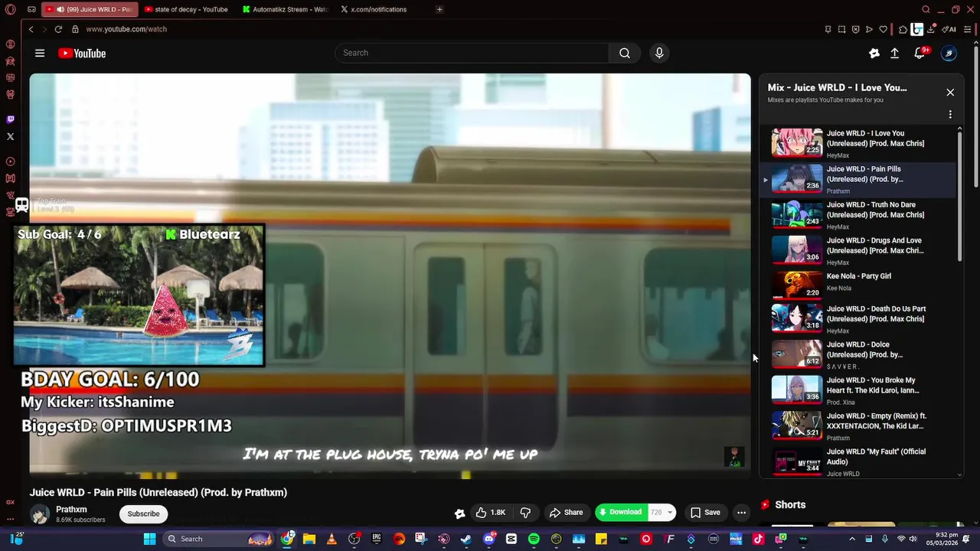The image size is (980, 551).
Task: Open the Prathxm channel name link
Action: [x=71, y=510]
